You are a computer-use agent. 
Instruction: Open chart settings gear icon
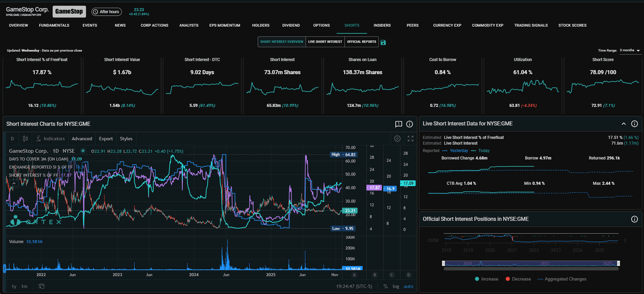[x=397, y=139]
